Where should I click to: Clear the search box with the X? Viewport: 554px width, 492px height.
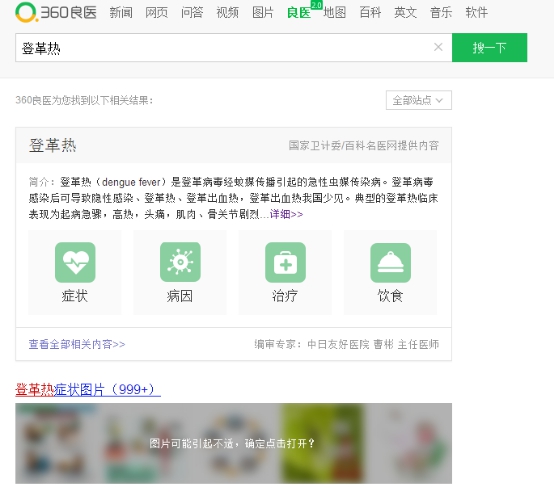tap(438, 47)
